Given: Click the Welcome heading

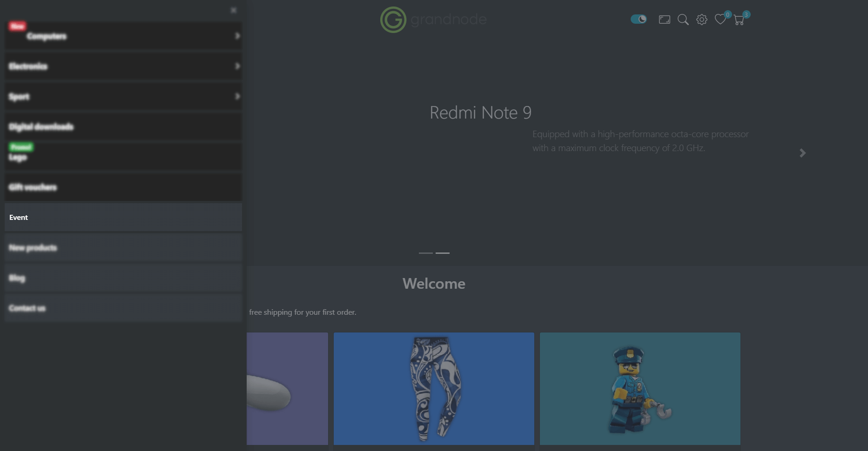Looking at the screenshot, I should [x=434, y=284].
